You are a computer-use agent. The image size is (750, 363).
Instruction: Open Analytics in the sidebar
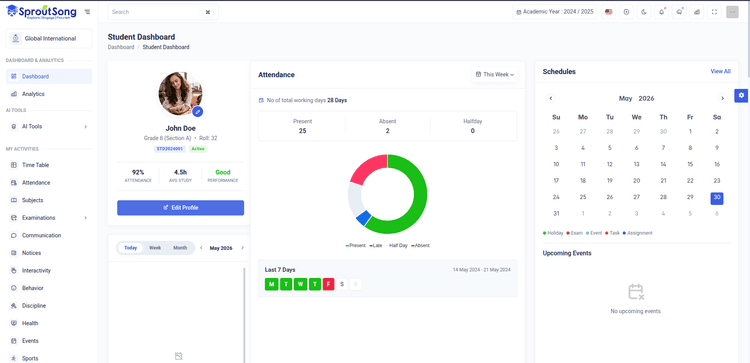tap(49, 94)
